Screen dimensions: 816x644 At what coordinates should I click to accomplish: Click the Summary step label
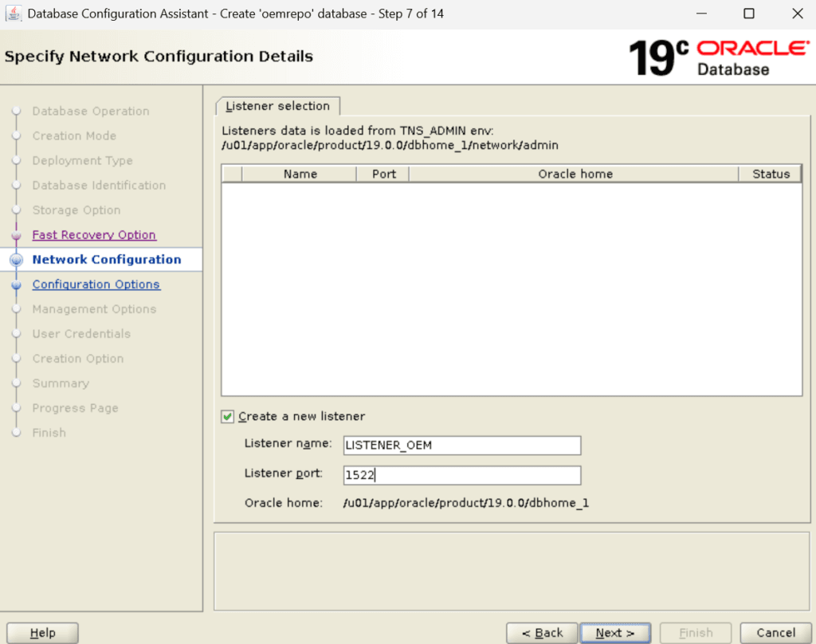(61, 383)
